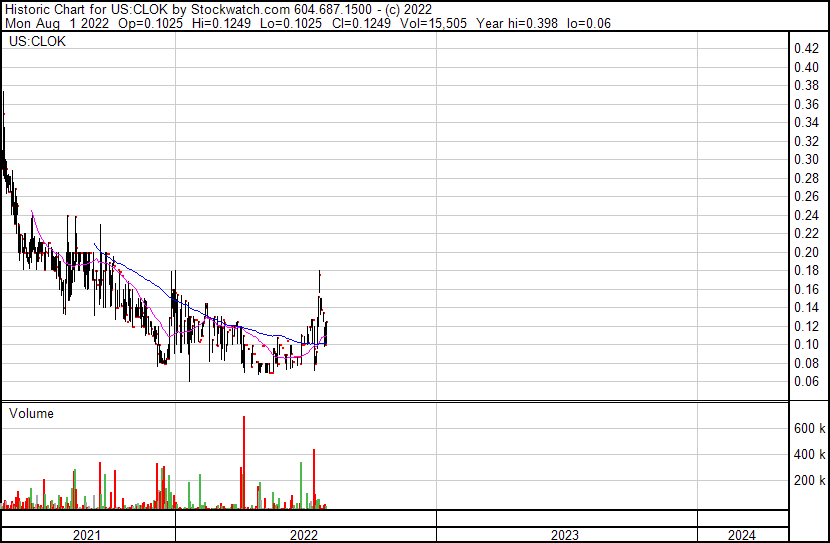Click the Volume panel label

(31, 413)
